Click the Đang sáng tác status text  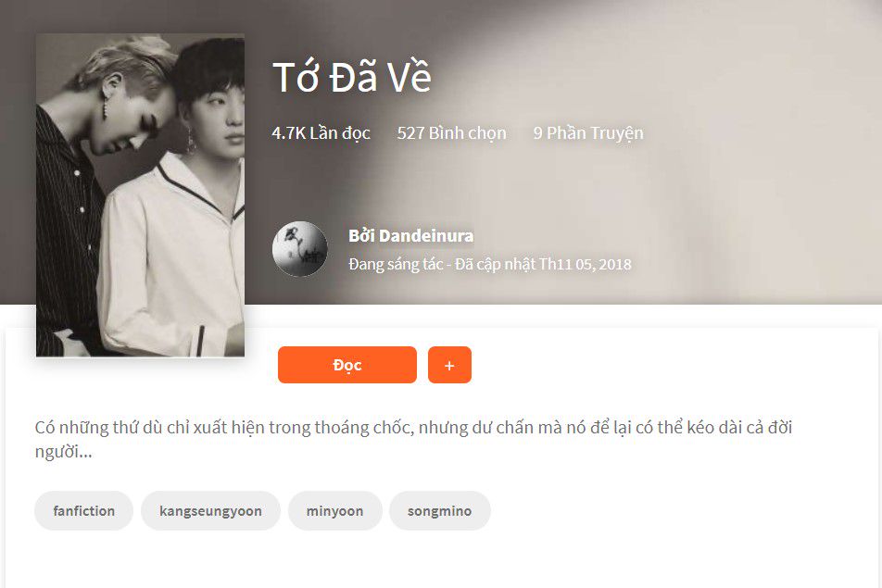pyautogui.click(x=396, y=264)
